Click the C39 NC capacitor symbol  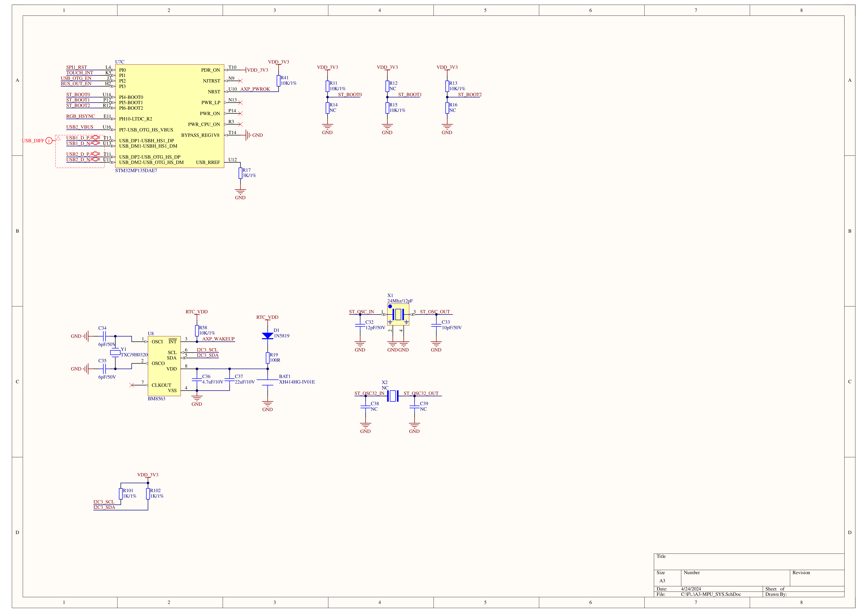[x=414, y=407]
